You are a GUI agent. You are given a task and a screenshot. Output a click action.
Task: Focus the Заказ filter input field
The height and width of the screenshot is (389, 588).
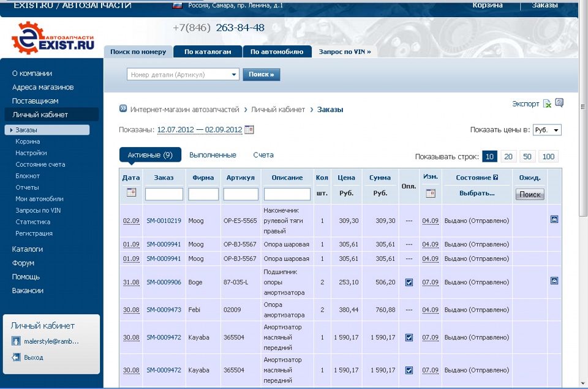pyautogui.click(x=164, y=194)
